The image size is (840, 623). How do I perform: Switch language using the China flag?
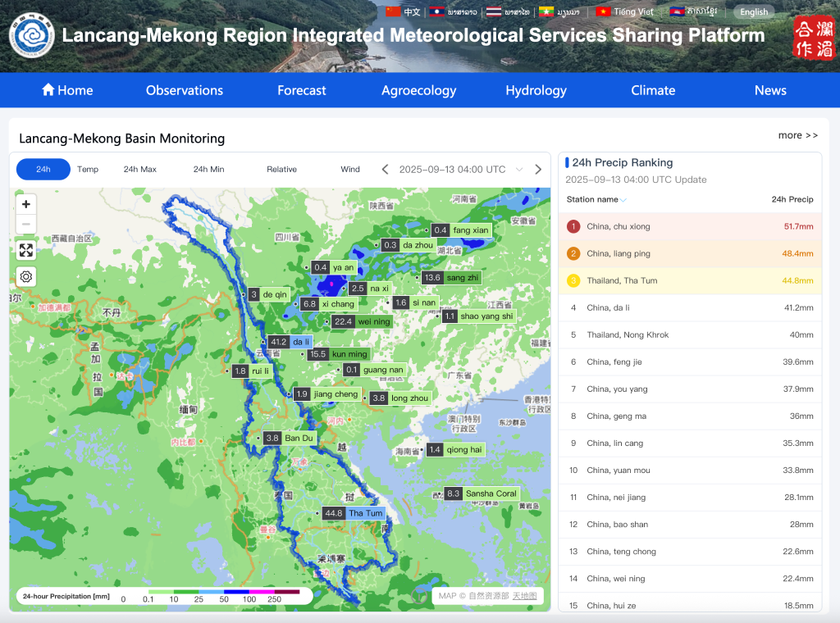(x=394, y=11)
